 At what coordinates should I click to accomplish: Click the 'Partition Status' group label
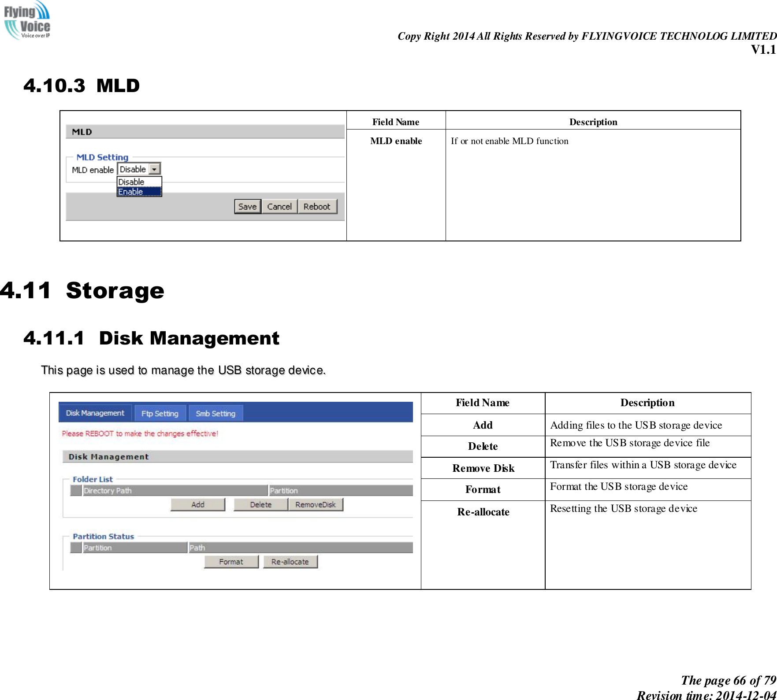(103, 537)
